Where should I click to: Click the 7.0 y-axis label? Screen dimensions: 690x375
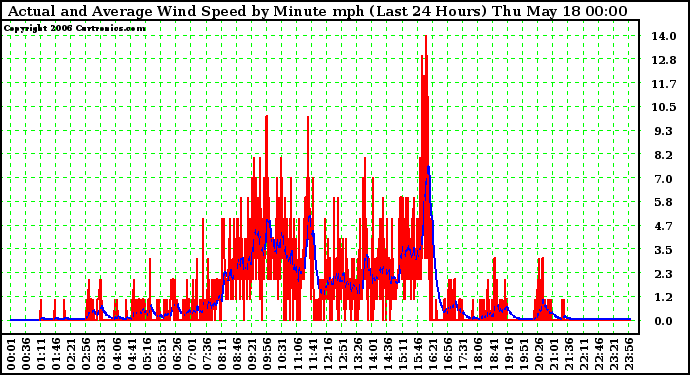click(x=664, y=179)
